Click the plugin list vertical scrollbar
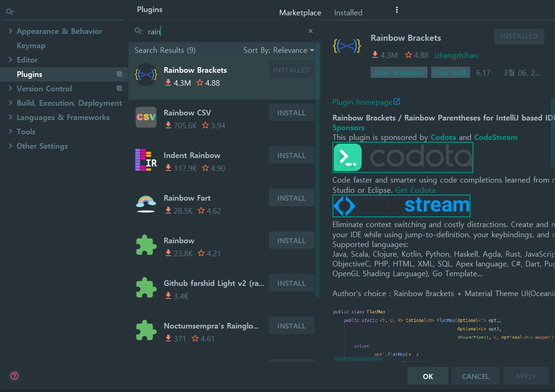 tap(318, 170)
